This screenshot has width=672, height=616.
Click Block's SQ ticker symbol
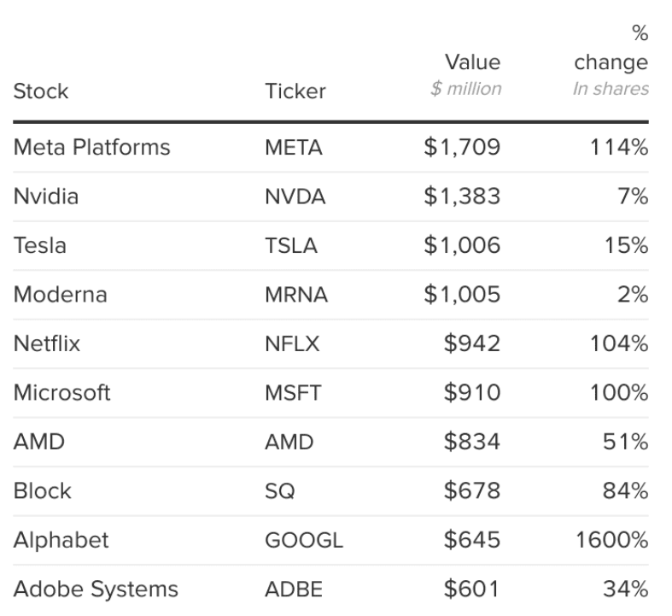[280, 492]
